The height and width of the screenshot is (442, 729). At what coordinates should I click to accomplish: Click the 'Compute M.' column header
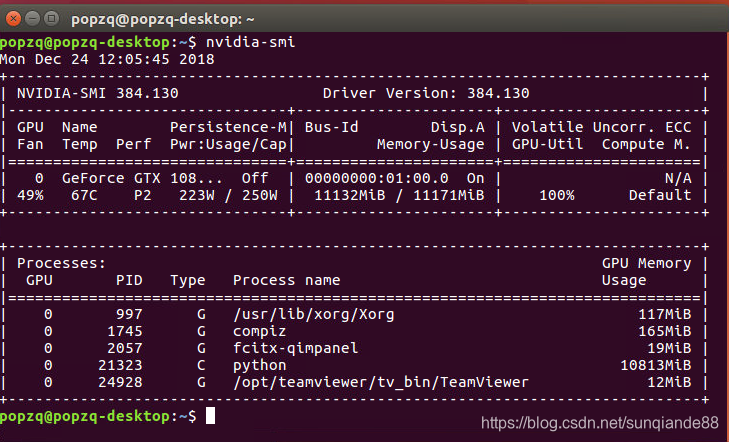coord(647,145)
